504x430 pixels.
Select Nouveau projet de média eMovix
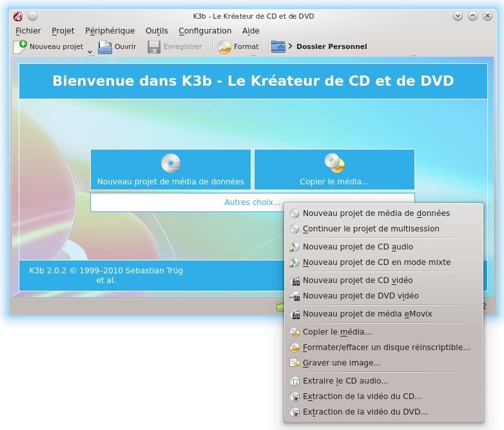pos(367,314)
